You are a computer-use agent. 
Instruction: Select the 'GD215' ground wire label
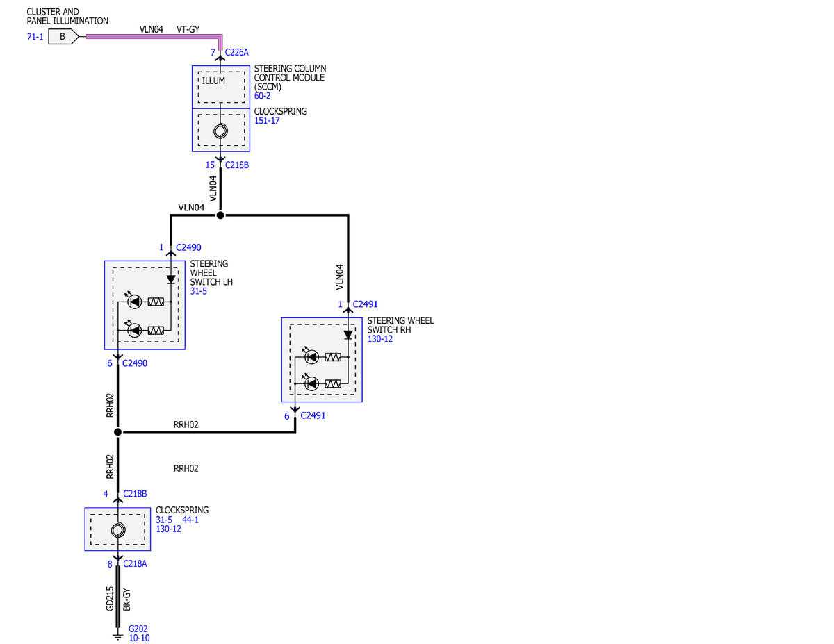click(110, 599)
